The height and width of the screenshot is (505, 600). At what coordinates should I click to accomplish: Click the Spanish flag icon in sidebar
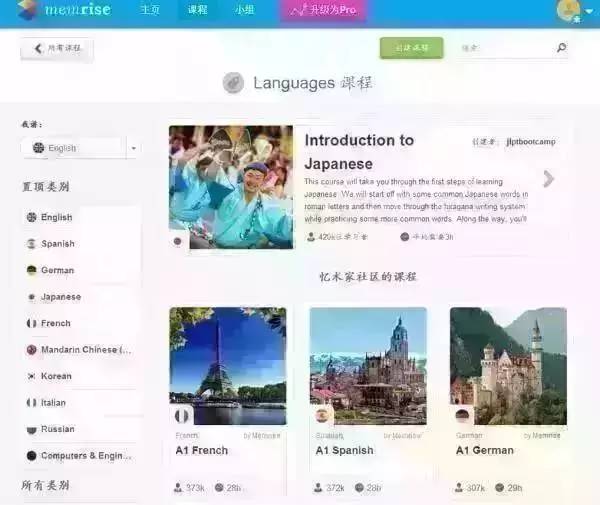32,244
